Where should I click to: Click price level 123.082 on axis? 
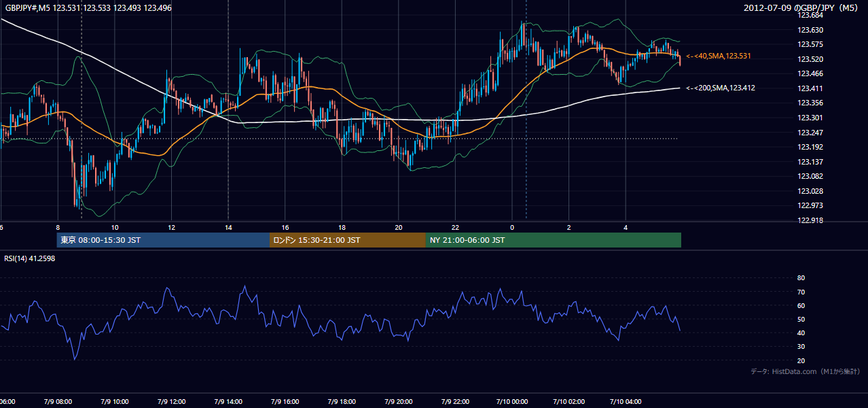[x=810, y=176]
